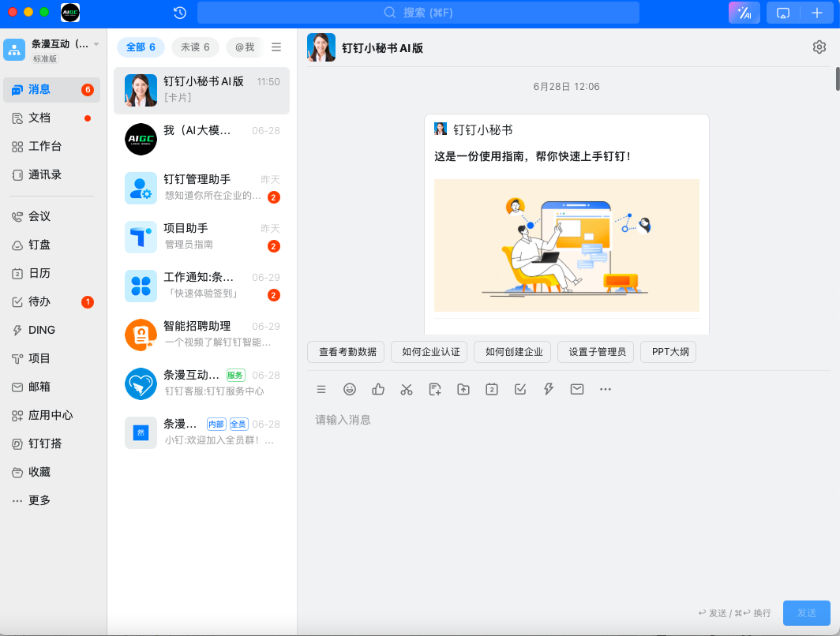Click the user avatar in title bar
840x636 pixels.
point(70,13)
